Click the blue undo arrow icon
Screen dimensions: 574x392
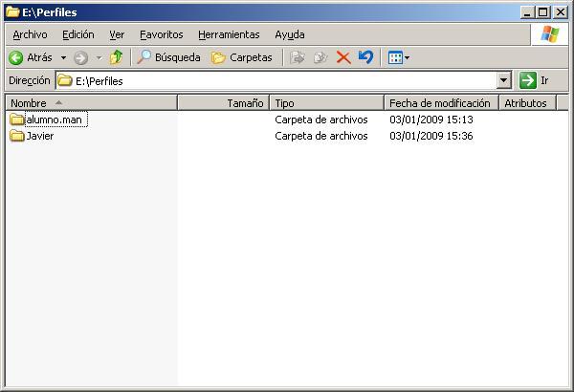[x=365, y=57]
